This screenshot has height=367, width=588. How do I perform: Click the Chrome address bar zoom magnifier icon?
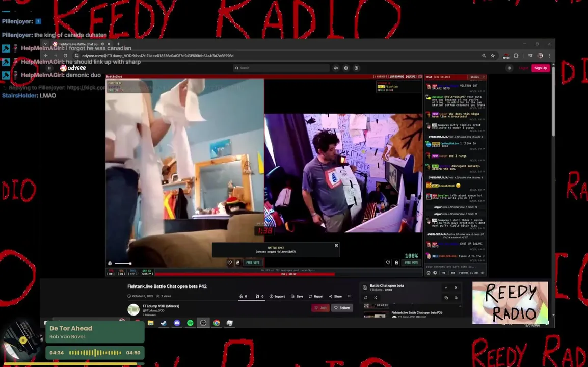coord(484,56)
